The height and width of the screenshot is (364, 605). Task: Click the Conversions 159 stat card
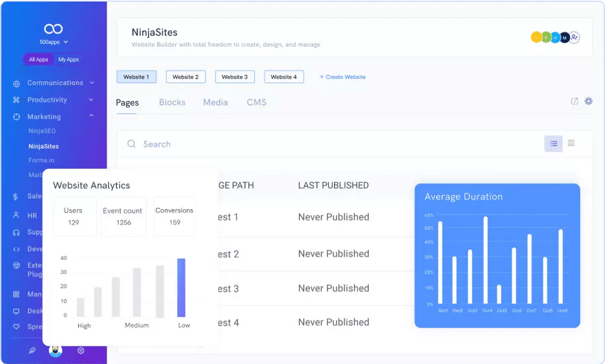[175, 216]
